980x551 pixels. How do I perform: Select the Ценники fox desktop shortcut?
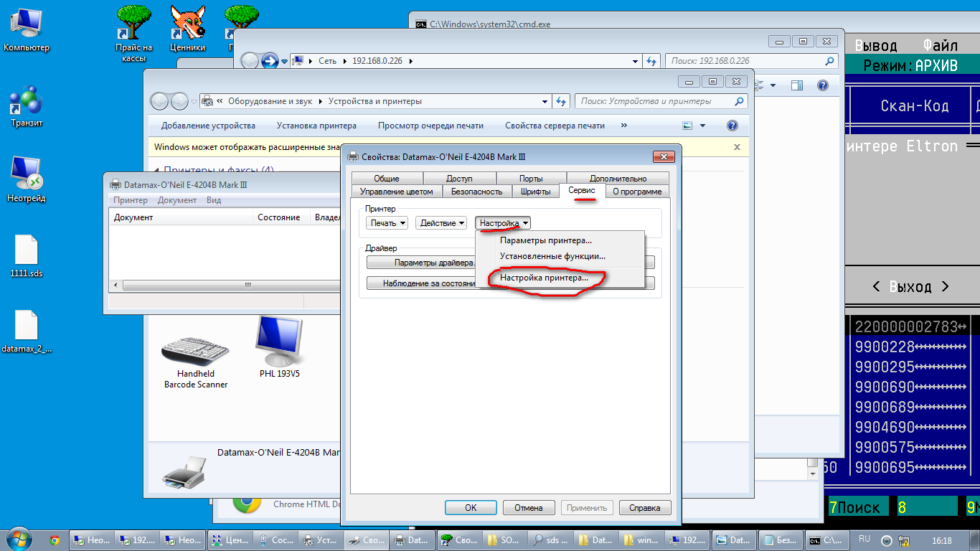point(188,29)
